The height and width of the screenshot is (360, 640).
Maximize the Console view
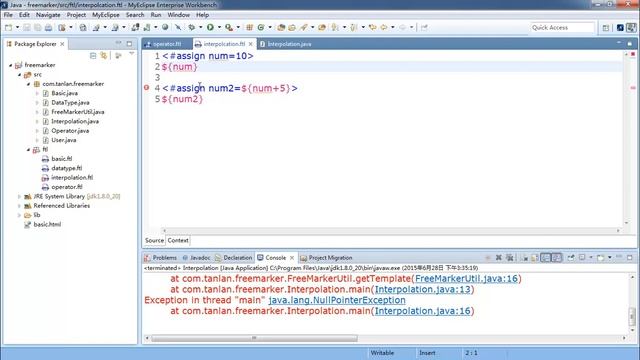(630, 258)
